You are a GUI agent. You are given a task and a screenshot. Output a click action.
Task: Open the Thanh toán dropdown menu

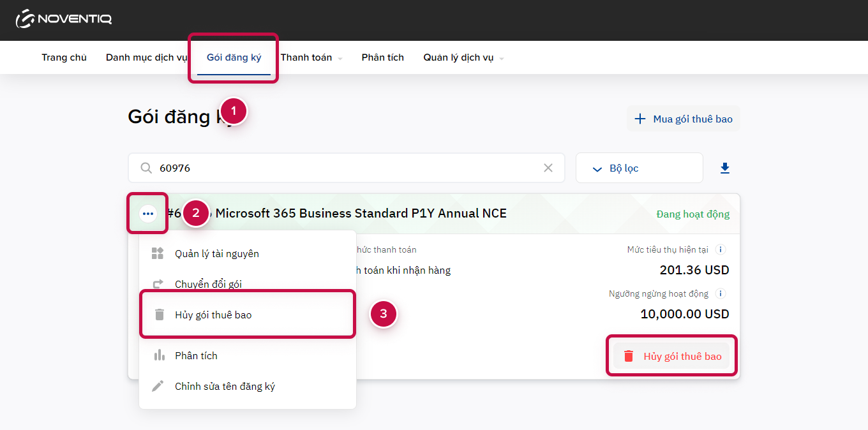tap(311, 58)
